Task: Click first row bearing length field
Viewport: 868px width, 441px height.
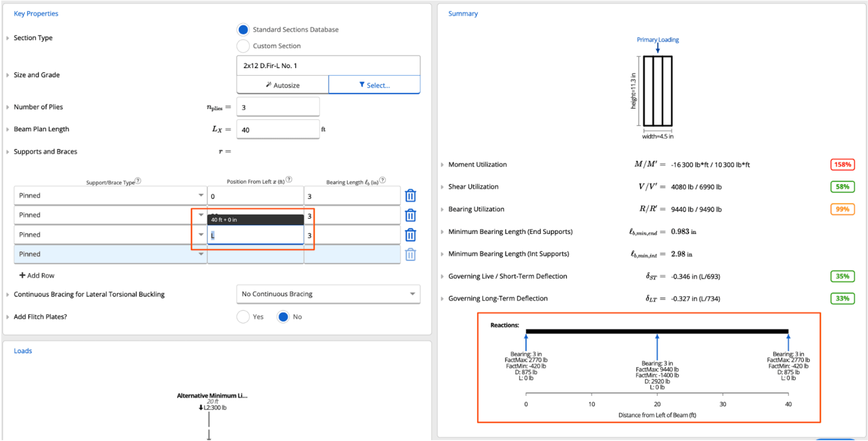Action: [352, 196]
